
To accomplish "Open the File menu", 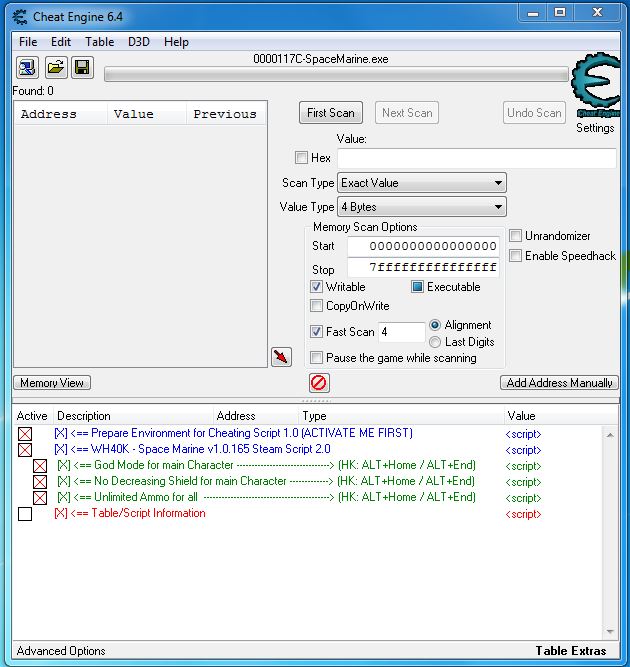I will point(28,42).
